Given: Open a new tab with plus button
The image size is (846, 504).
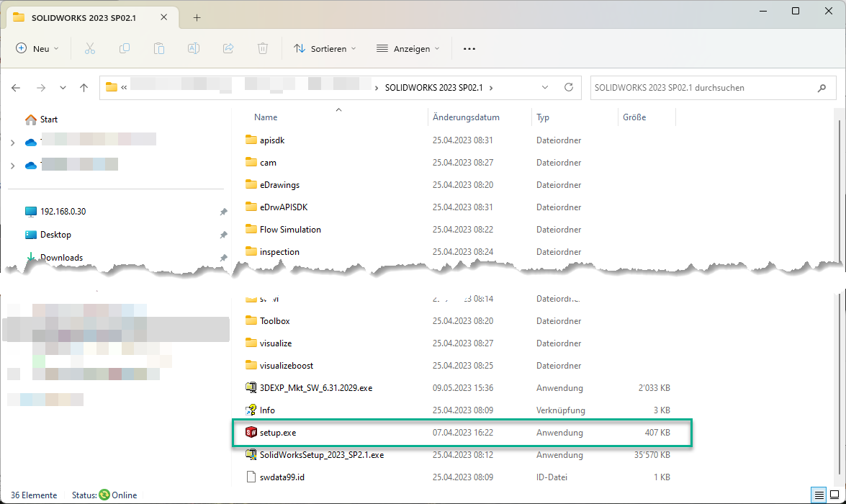Looking at the screenshot, I should [197, 18].
